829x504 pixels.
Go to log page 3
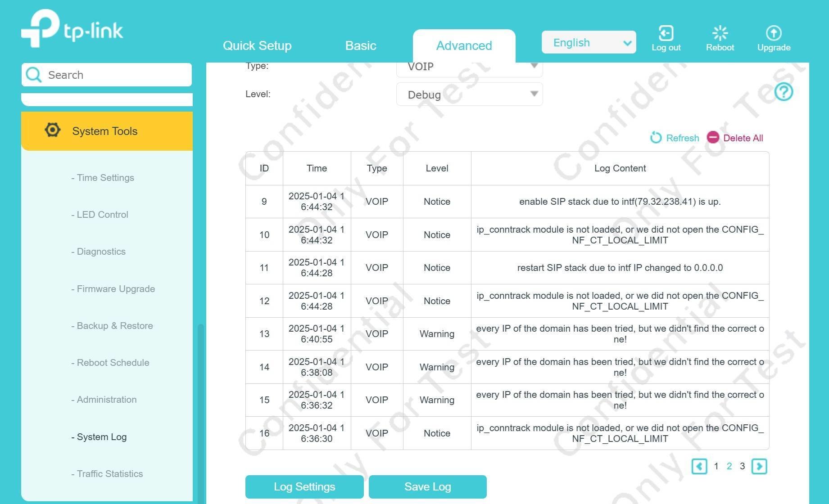pos(742,466)
